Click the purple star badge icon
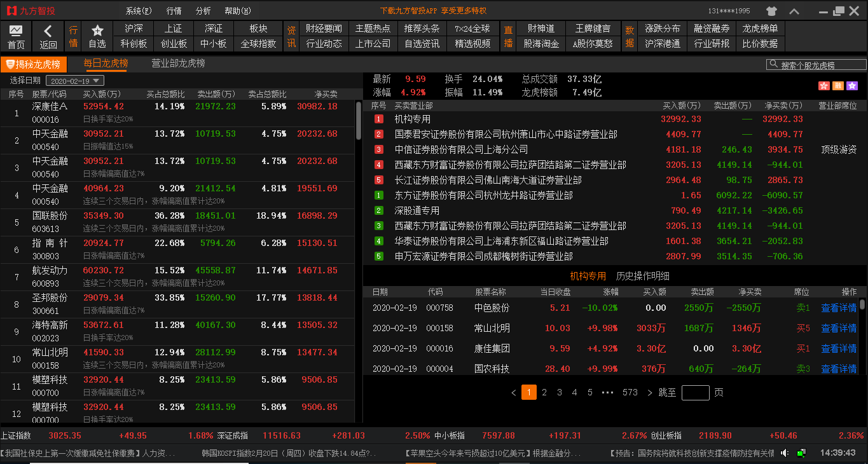The image size is (868, 464). [x=852, y=86]
